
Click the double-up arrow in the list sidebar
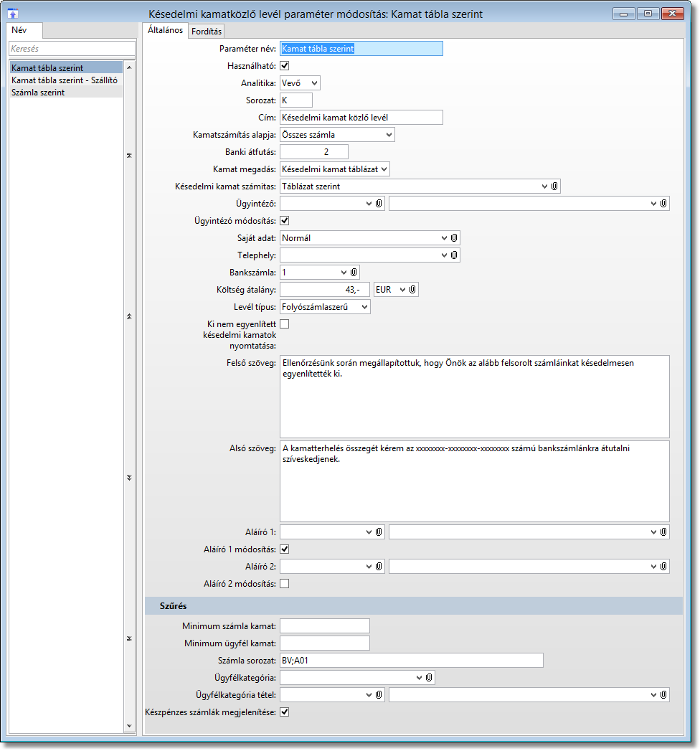129,316
